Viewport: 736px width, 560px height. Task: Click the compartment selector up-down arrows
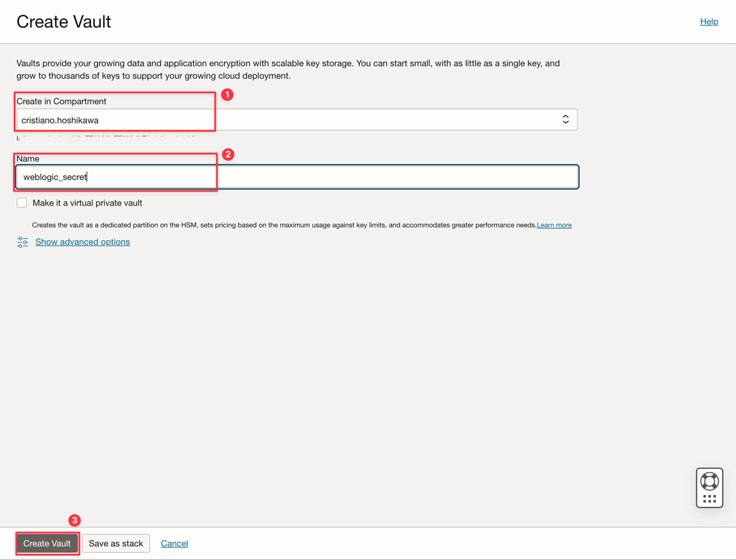pos(565,119)
